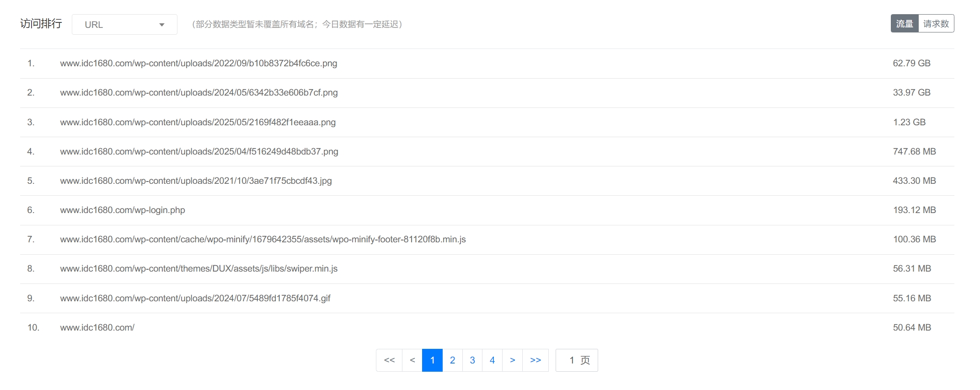The image size is (980, 390).
Task: Click the wp-login.php URL row
Action: (487, 210)
